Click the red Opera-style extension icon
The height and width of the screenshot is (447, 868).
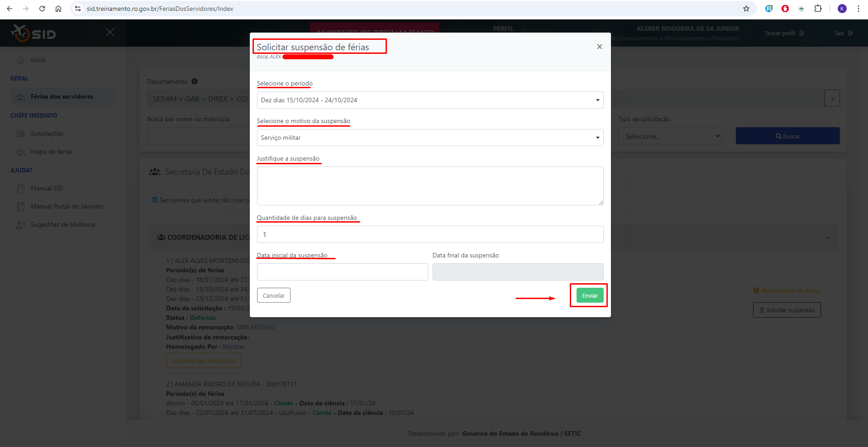pos(785,9)
